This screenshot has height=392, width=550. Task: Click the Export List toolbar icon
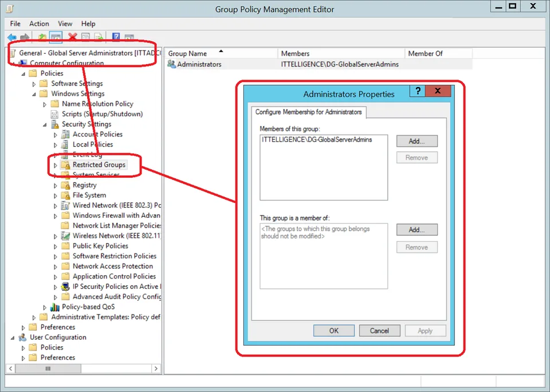[99, 37]
